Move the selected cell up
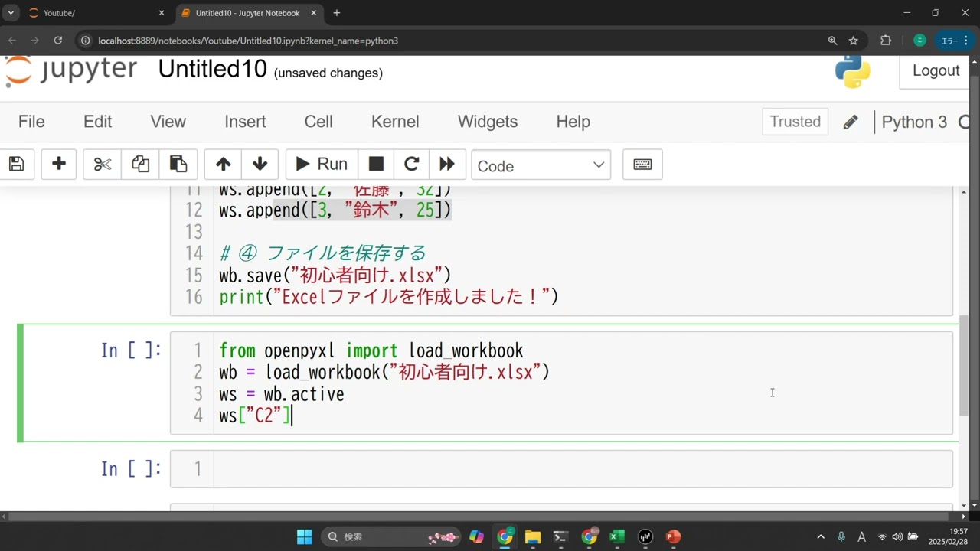This screenshot has height=551, width=980. [223, 165]
